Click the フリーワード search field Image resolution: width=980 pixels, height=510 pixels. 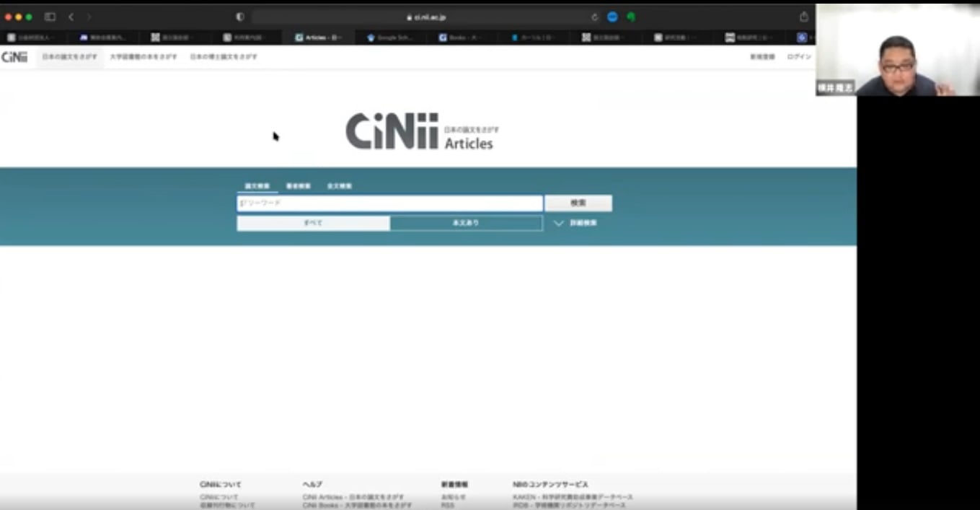(390, 203)
